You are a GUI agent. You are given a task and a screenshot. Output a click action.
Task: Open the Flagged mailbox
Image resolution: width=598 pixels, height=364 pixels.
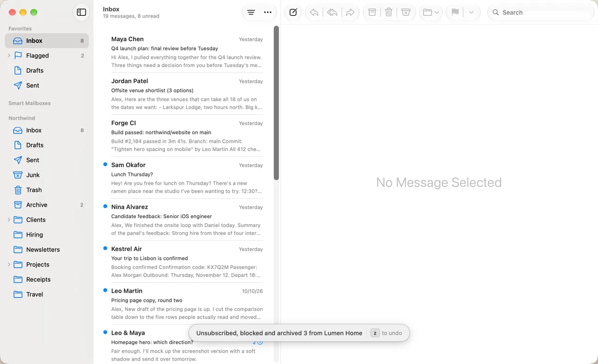tap(47, 56)
